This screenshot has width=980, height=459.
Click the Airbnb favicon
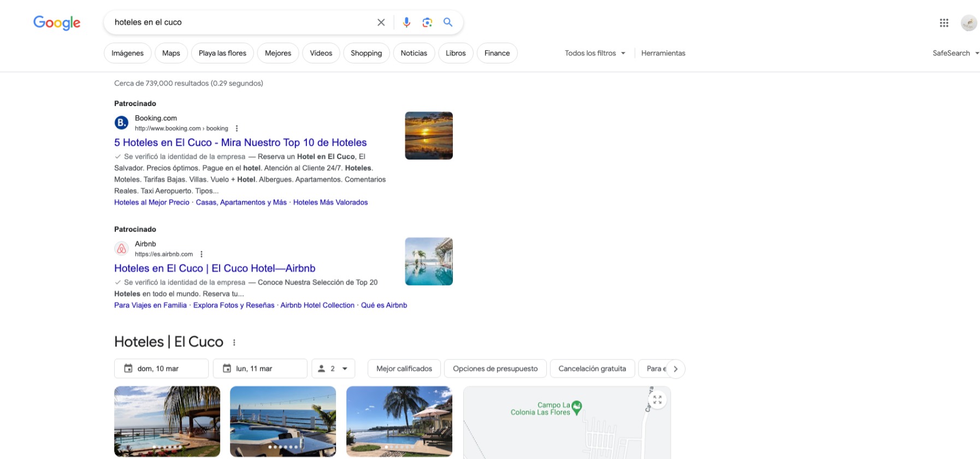click(x=121, y=249)
